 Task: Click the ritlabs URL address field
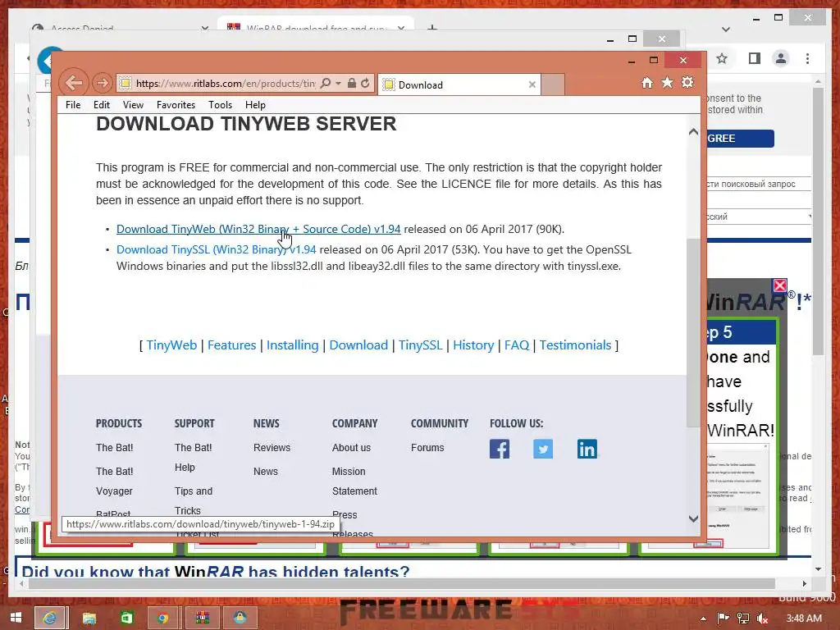[x=226, y=83]
